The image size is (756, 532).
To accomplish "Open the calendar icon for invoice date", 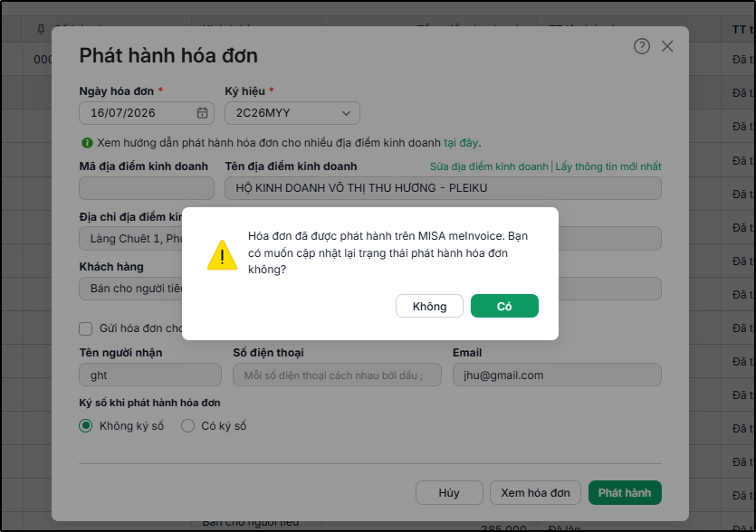I will point(202,113).
